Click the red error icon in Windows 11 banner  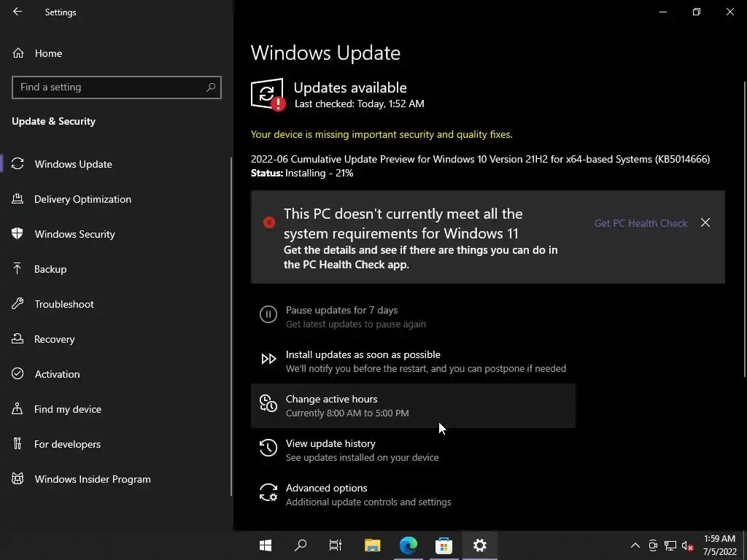(x=269, y=222)
